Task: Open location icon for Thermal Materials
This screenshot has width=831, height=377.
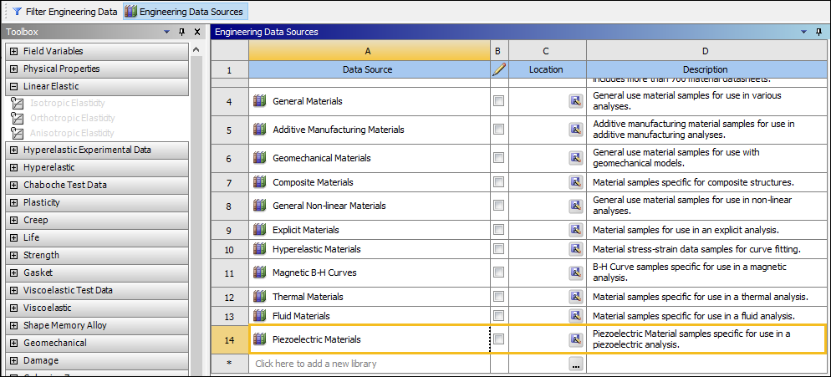Action: (x=576, y=296)
